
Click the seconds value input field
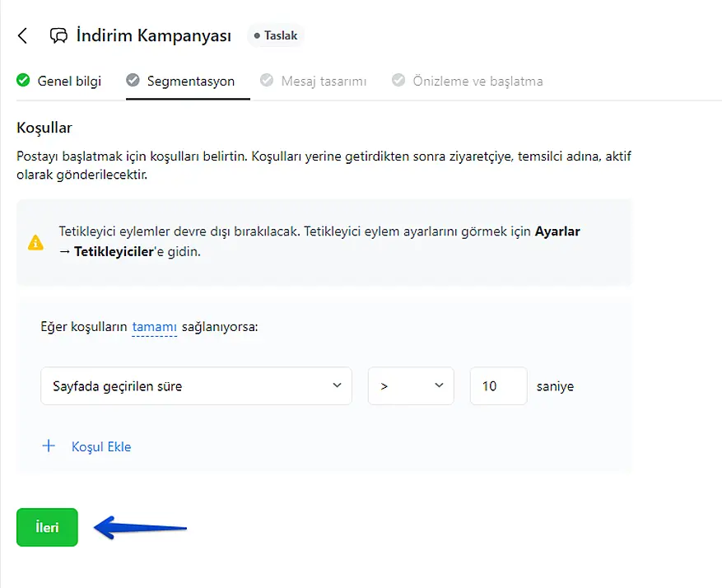point(498,385)
